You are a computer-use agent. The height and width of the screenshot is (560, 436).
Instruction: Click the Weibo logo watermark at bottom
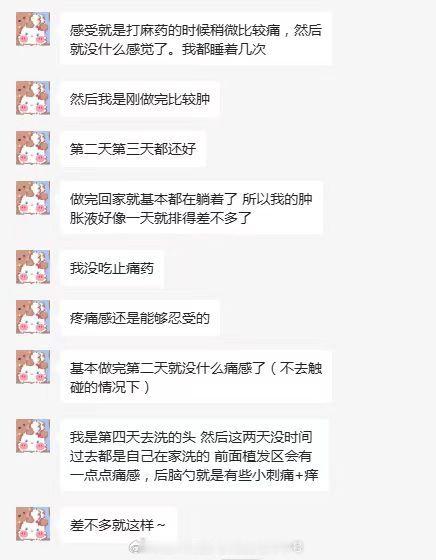(137, 547)
